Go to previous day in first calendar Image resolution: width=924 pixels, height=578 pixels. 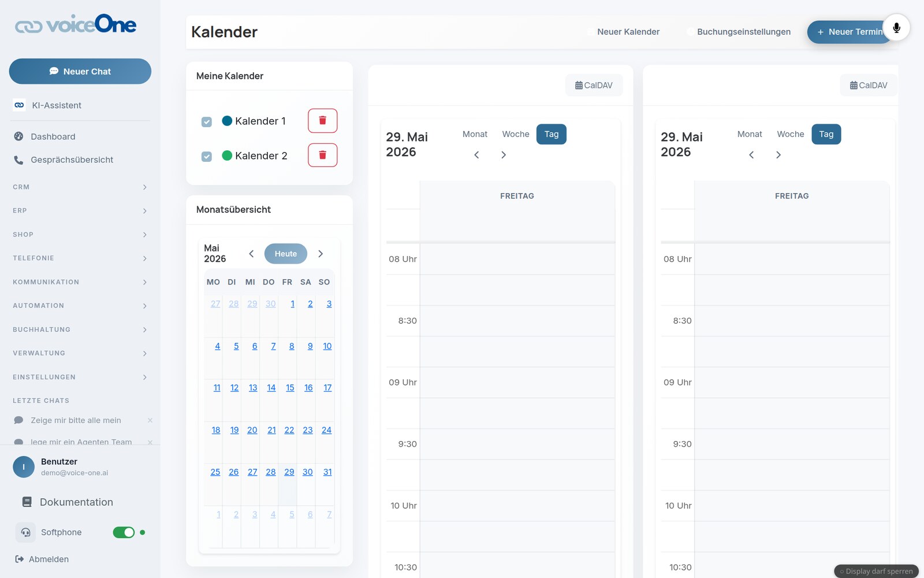476,155
